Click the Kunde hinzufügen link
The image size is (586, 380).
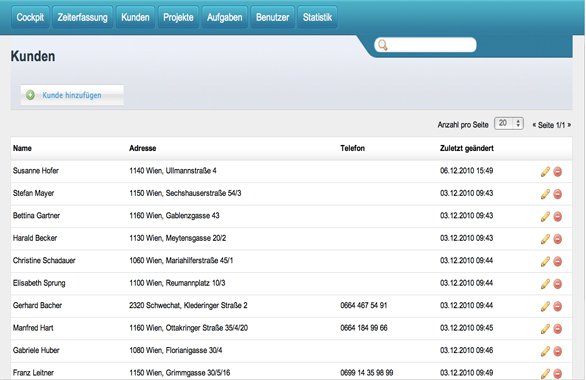[x=72, y=95]
